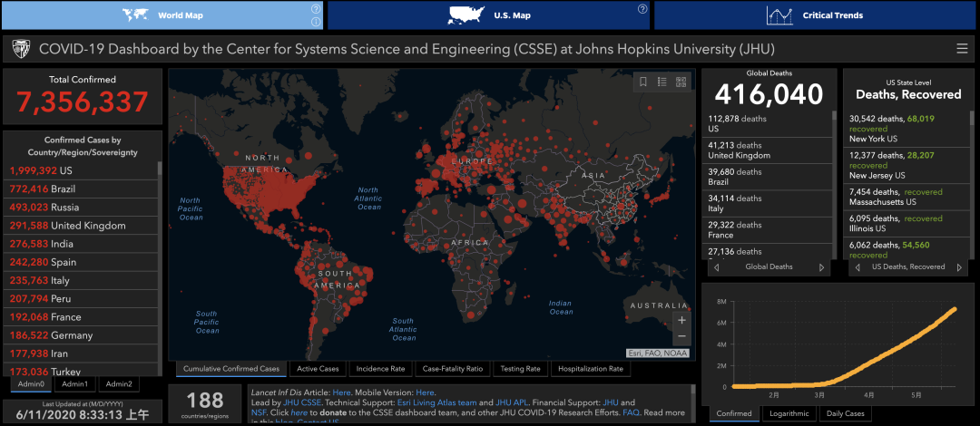
Task: Follow the NSF link
Action: click(x=259, y=413)
